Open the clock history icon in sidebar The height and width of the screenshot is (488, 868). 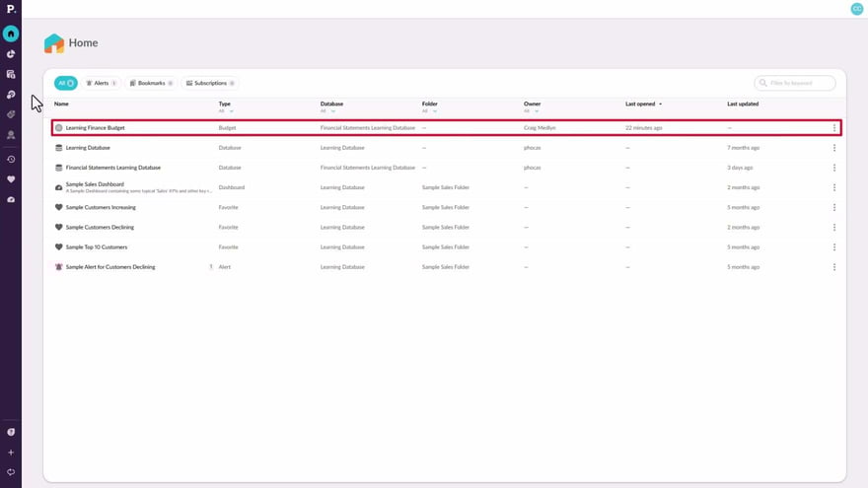11,159
